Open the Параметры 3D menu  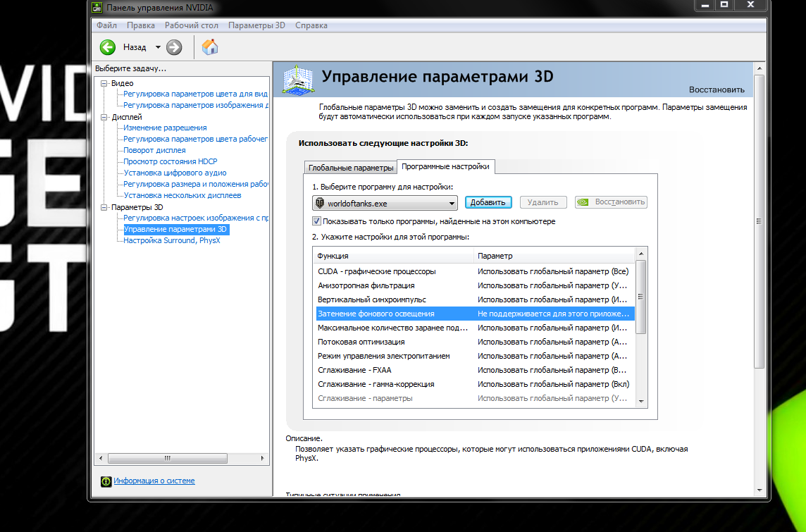pyautogui.click(x=256, y=25)
